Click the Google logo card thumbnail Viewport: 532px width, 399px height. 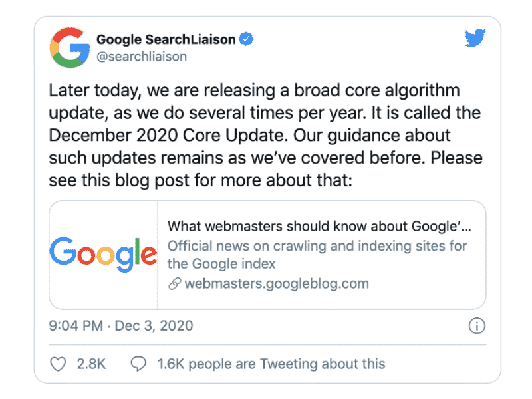pos(104,255)
